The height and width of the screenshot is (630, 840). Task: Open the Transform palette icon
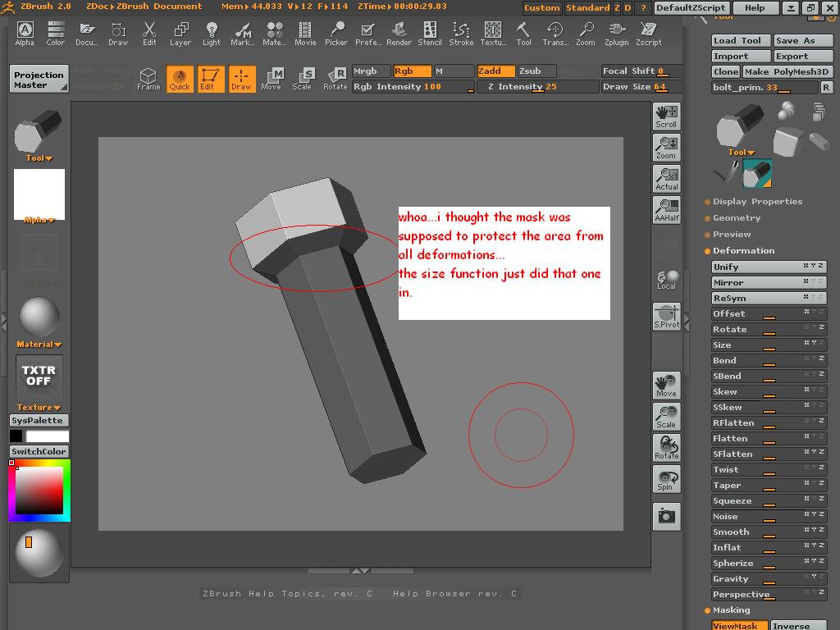555,34
